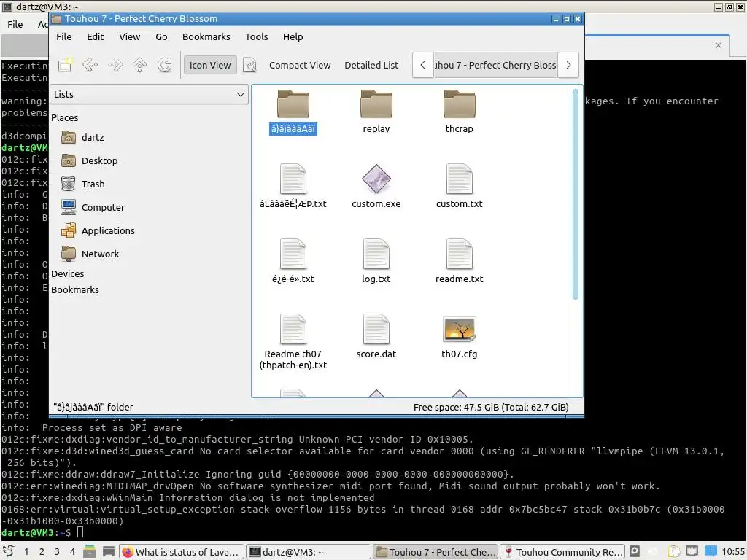This screenshot has height=560, width=747.
Task: Click the Bookmarks section header in sidebar
Action: [x=75, y=290]
